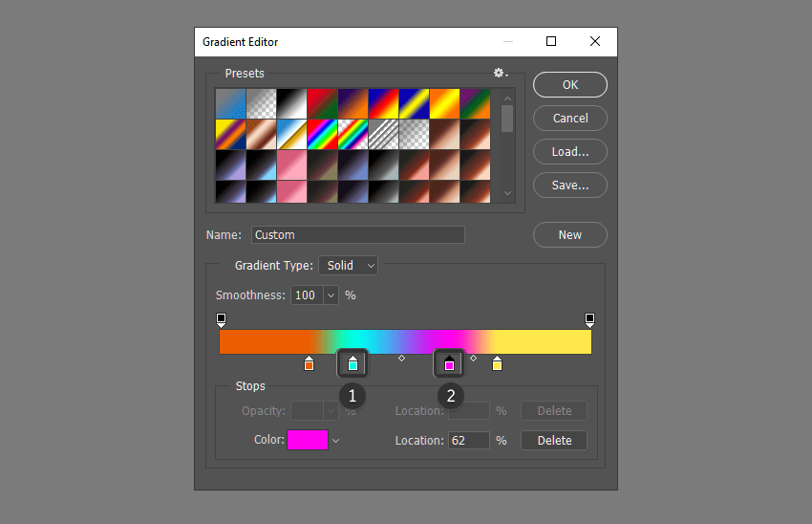Choose the blue, yellow, blue gradient preset
Image resolution: width=812 pixels, height=524 pixels.
tap(415, 103)
